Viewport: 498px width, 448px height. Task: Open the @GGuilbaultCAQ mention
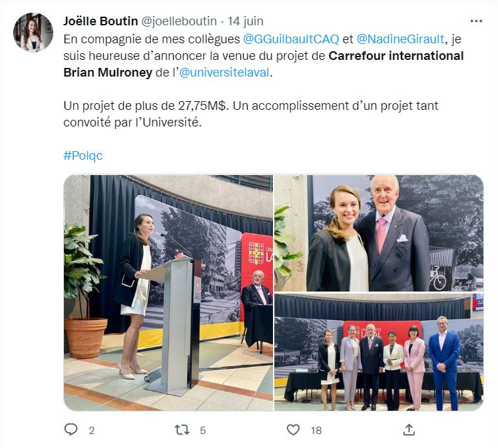[x=291, y=39]
